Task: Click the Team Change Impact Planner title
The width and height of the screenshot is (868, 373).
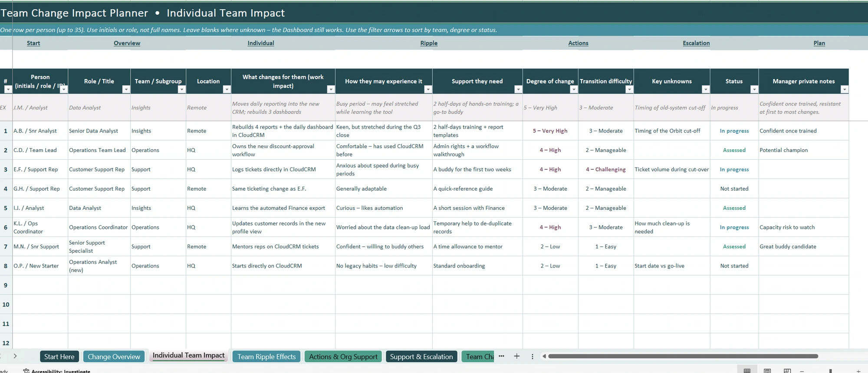Action: point(74,13)
